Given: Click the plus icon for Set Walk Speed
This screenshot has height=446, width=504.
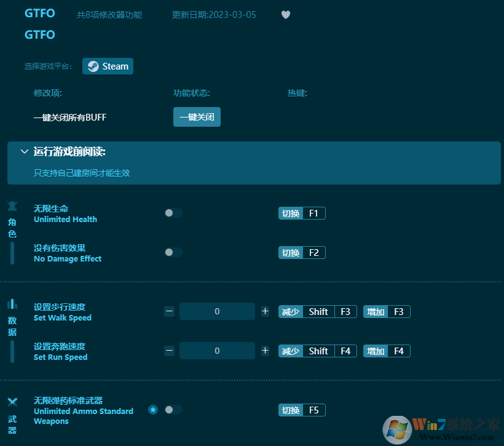Looking at the screenshot, I should 265,311.
